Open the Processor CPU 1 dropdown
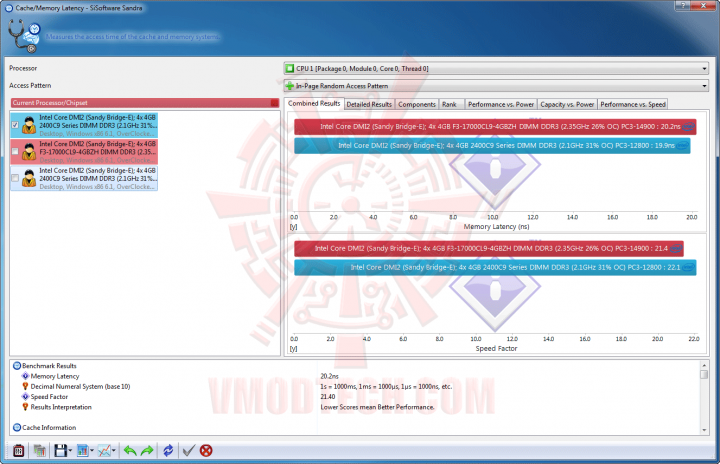The image size is (720, 464). [496, 68]
